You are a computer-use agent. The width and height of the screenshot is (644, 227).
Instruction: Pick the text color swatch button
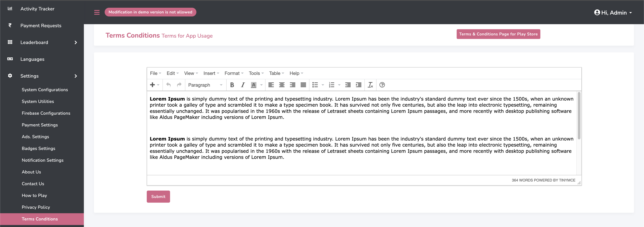(x=254, y=85)
